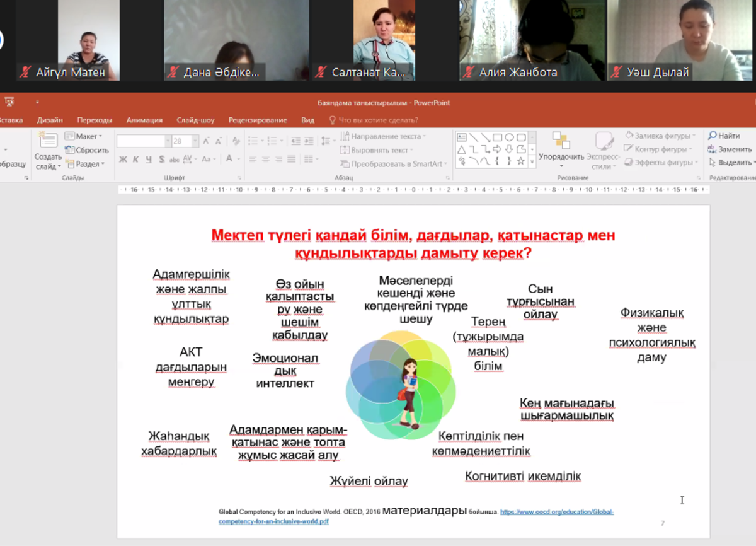Pick the triangle shape from the gallery
Screen dimensions: 756x546
(461, 149)
